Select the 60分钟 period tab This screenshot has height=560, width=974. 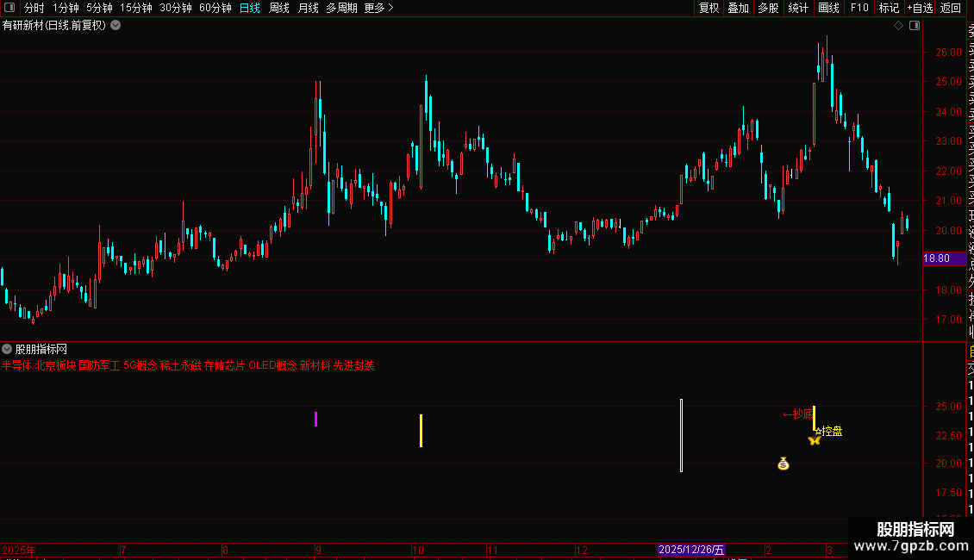(215, 8)
